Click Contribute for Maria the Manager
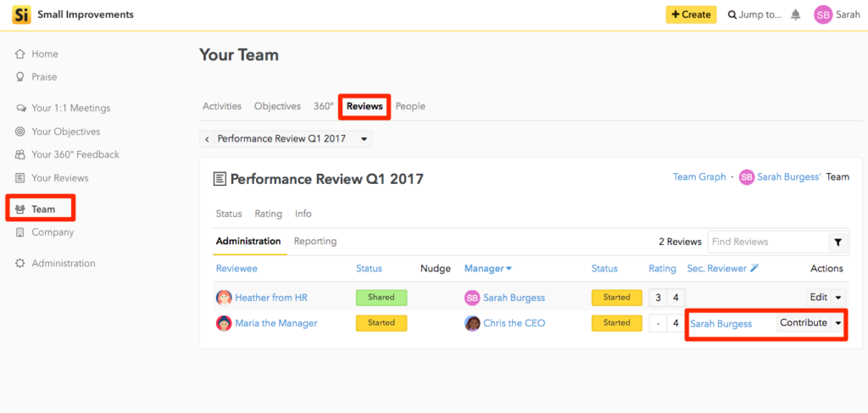 point(804,323)
